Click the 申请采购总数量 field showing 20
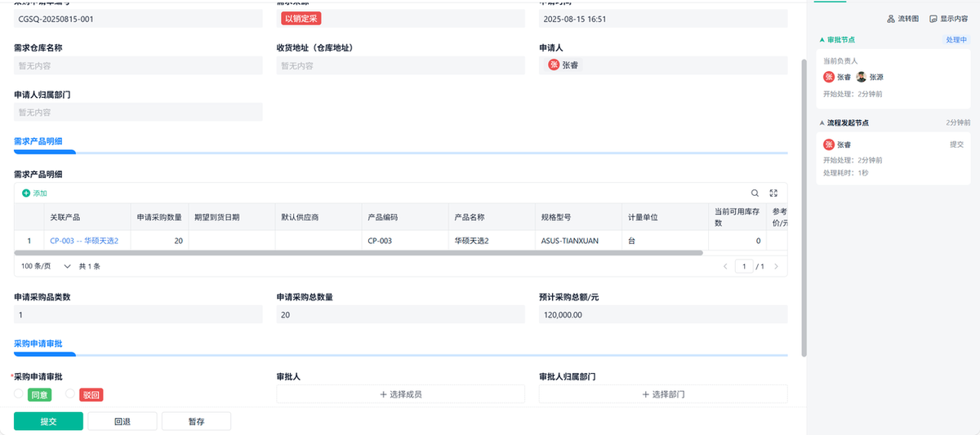 (x=400, y=315)
